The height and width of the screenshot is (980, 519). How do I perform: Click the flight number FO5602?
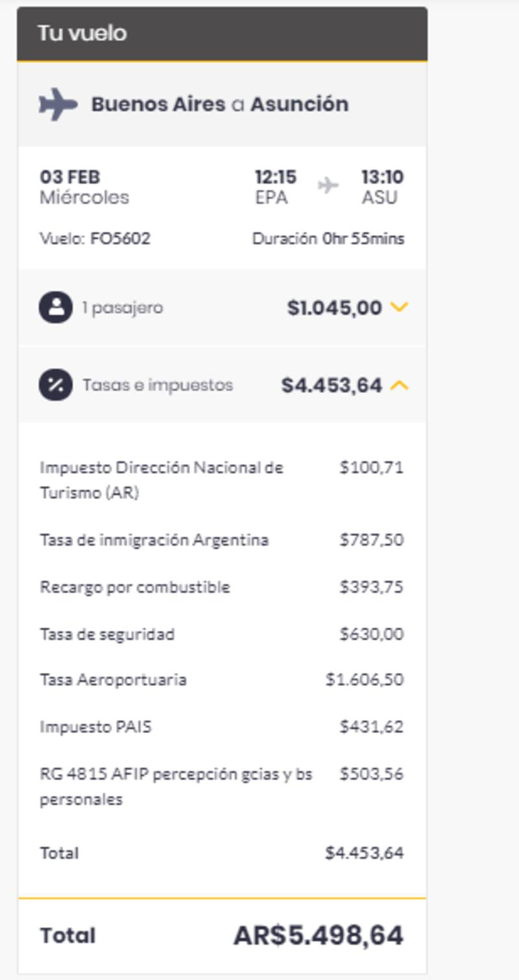[120, 239]
